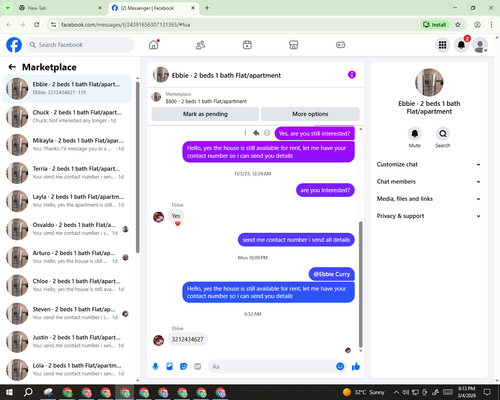500x400 pixels.
Task: Open the Facebook menu grid icon
Action: (x=442, y=45)
